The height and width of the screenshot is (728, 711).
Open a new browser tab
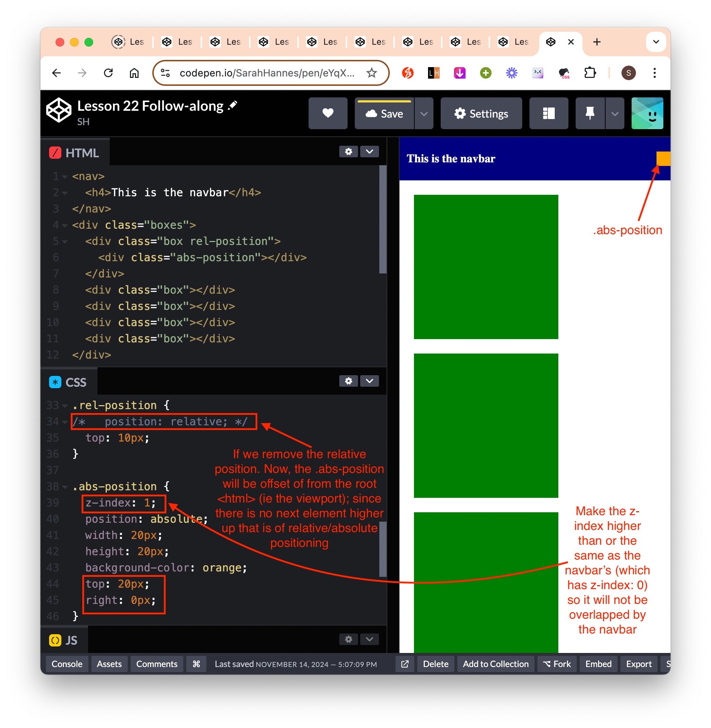pos(597,42)
